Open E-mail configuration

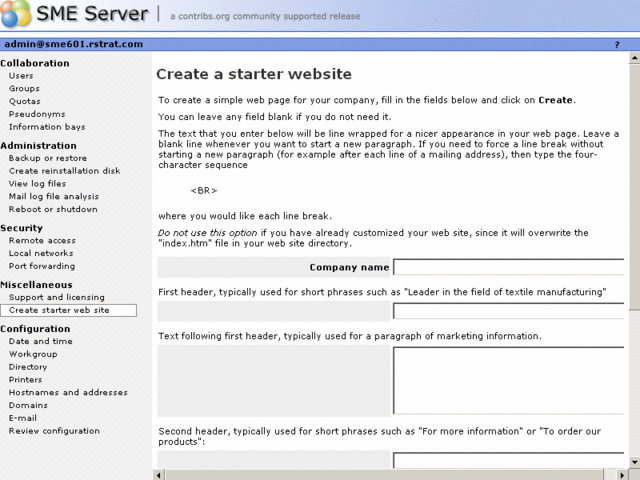coord(23,418)
